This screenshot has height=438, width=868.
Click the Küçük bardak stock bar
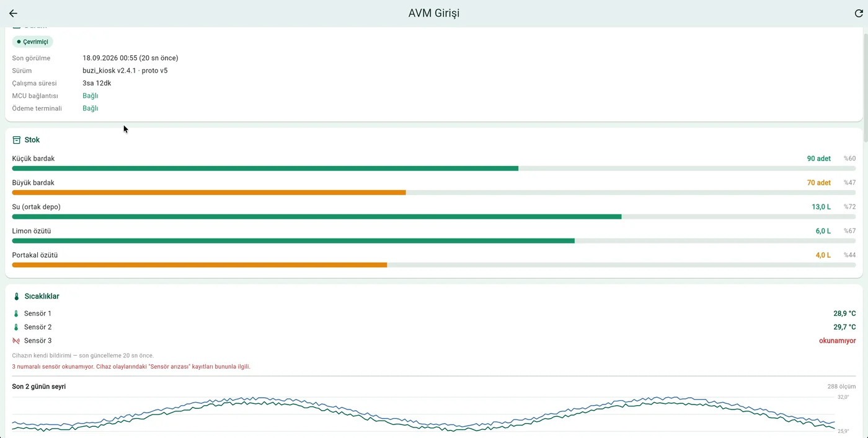point(434,169)
